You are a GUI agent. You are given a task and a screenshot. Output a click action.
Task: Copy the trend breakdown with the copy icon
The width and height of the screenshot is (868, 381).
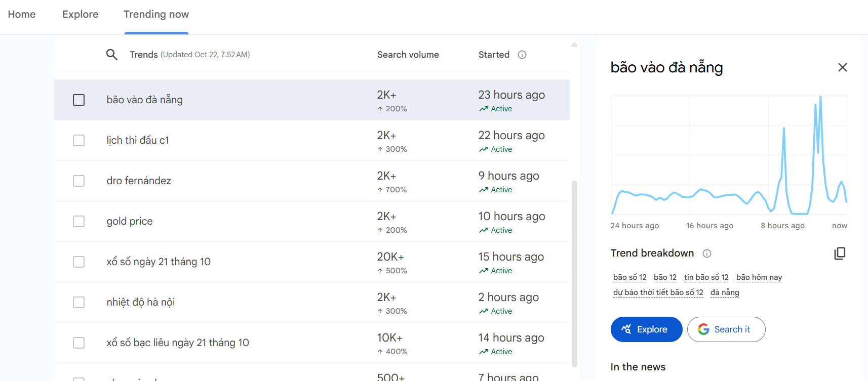[840, 253]
